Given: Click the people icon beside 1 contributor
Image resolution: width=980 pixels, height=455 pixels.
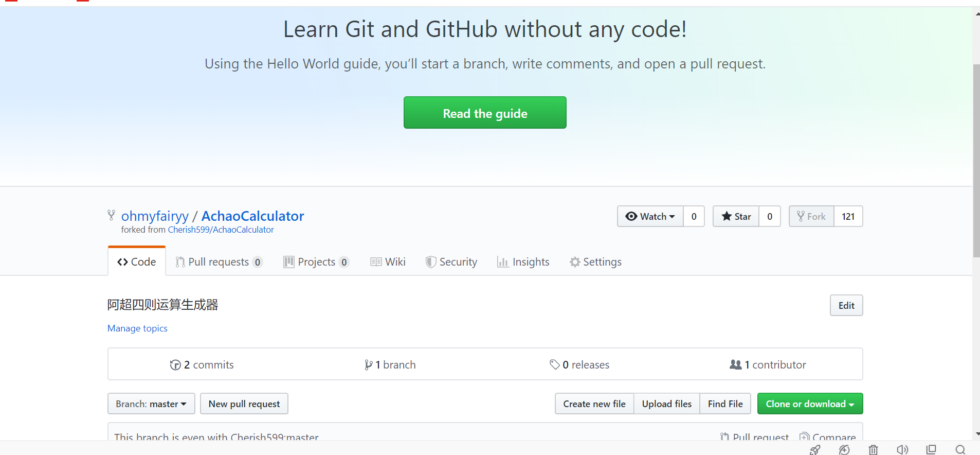Looking at the screenshot, I should pyautogui.click(x=736, y=364).
